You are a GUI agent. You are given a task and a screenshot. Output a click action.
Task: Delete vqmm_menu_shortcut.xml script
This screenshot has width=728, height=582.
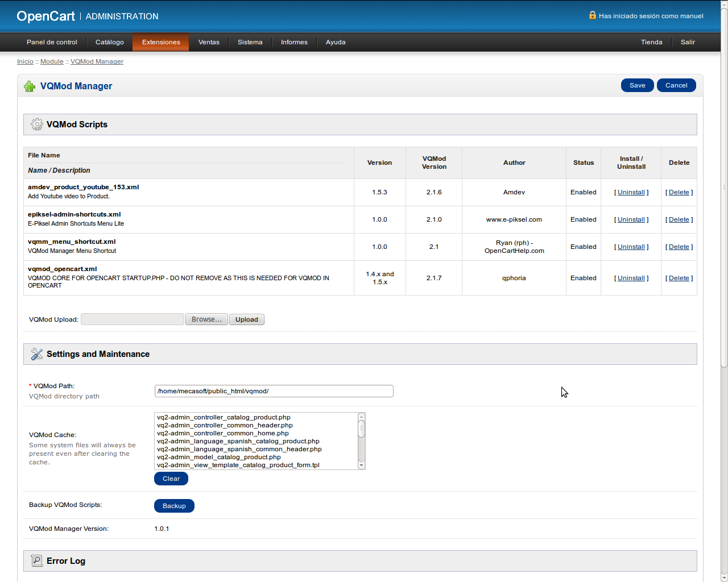point(679,247)
